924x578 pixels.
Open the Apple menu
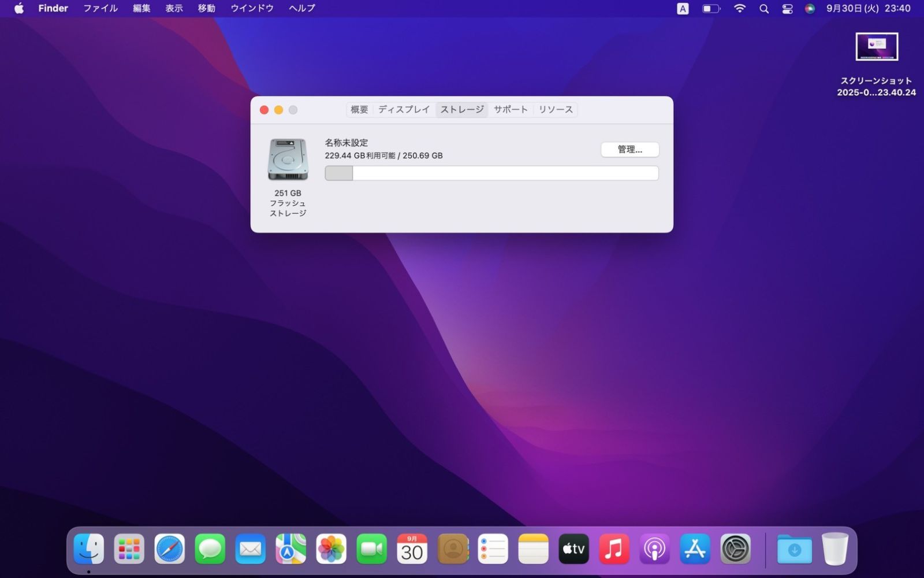(x=18, y=8)
